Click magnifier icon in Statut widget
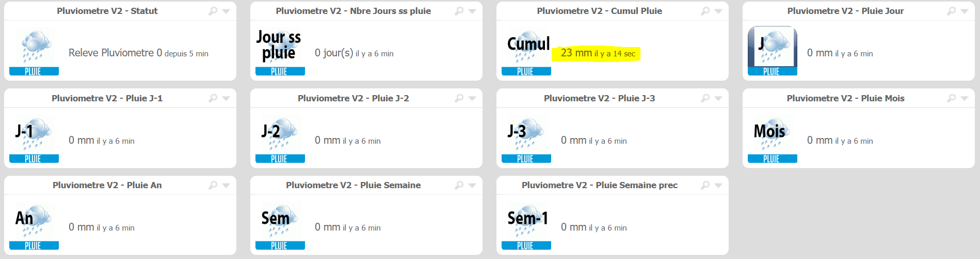 coord(213,11)
